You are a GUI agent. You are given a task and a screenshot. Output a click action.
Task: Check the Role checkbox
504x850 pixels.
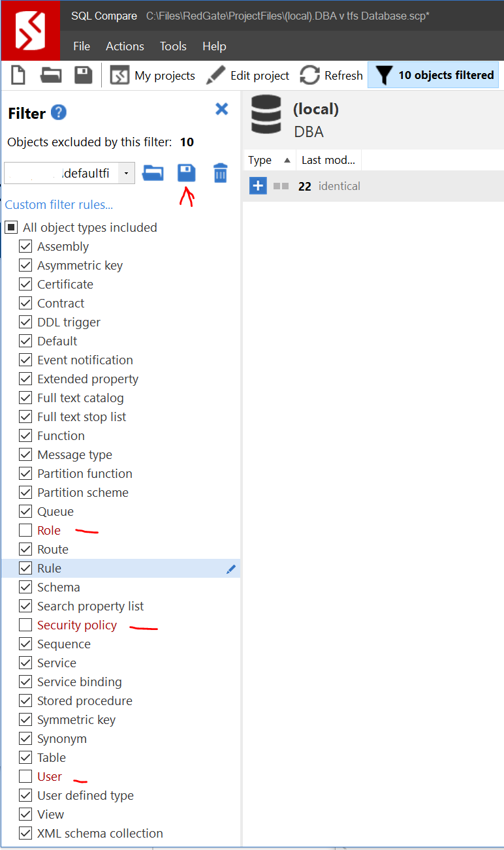tap(25, 531)
